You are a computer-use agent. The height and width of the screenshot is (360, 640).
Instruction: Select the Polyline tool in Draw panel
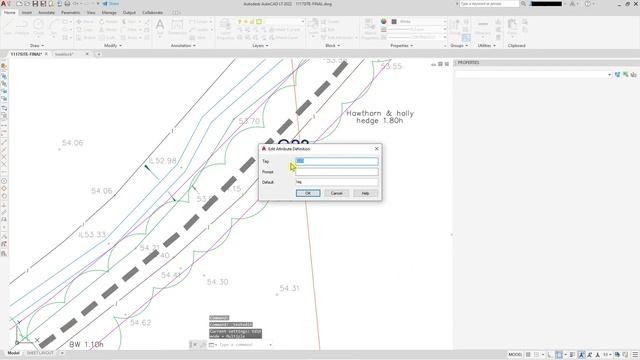22,27
